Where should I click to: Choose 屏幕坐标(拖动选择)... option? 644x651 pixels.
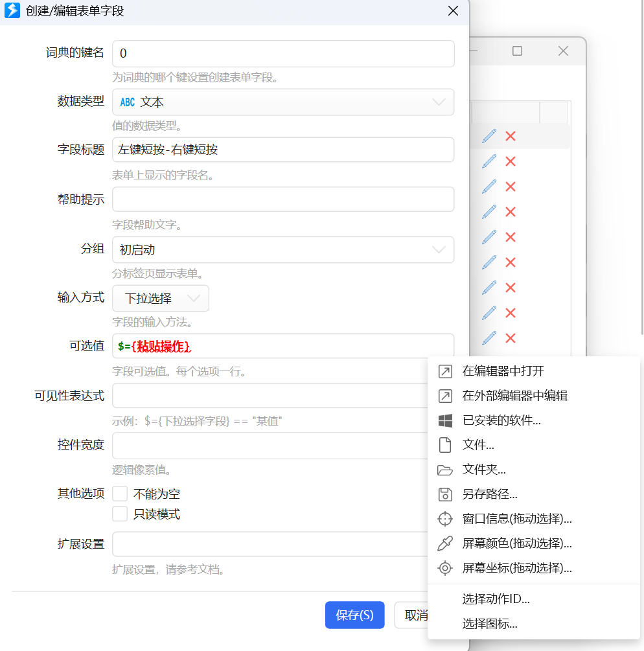[534, 567]
